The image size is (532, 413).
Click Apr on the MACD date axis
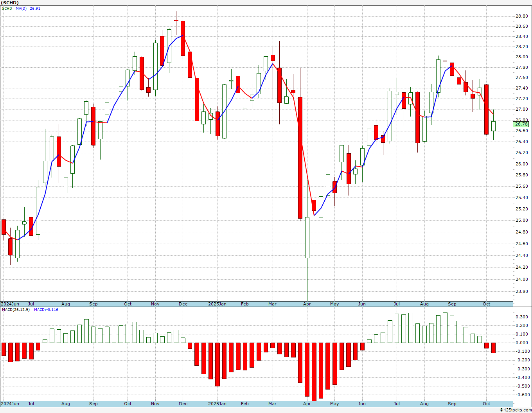(x=307, y=404)
